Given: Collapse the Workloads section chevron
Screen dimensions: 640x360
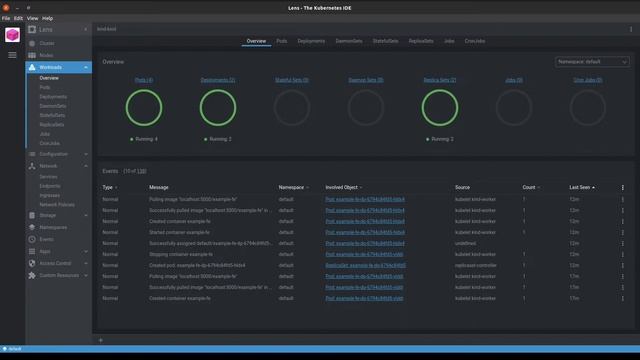Looking at the screenshot, I should (x=86, y=67).
